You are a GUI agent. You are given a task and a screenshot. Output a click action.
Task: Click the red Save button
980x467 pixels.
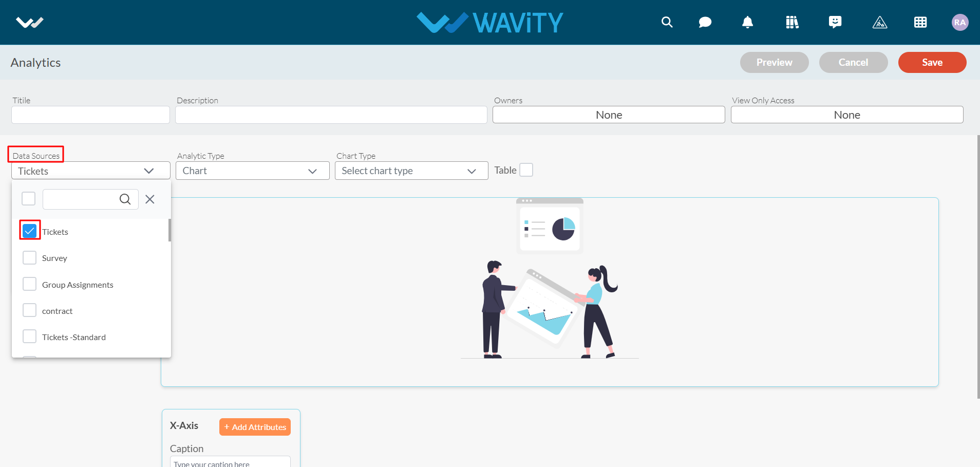tap(932, 62)
